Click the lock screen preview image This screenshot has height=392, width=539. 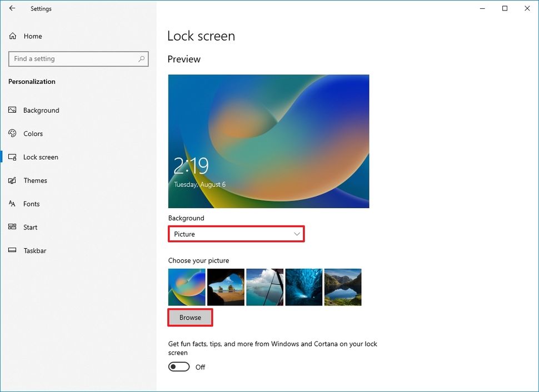click(268, 141)
